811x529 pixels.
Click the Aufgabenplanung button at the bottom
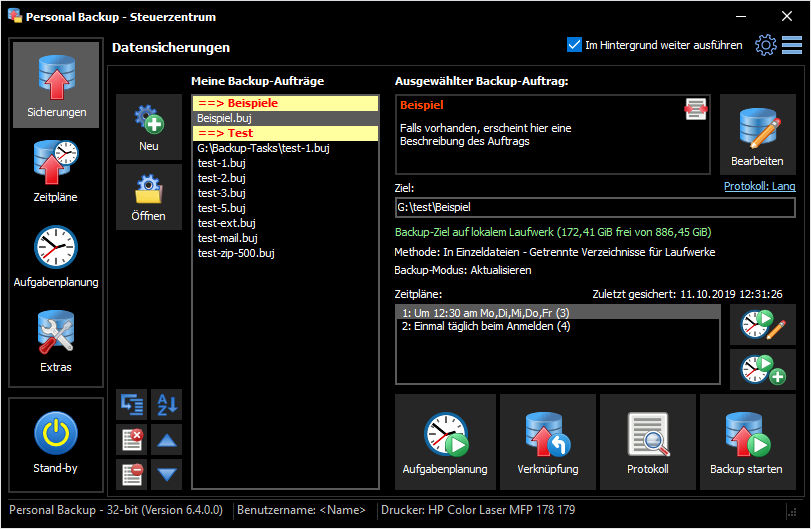tap(445, 442)
